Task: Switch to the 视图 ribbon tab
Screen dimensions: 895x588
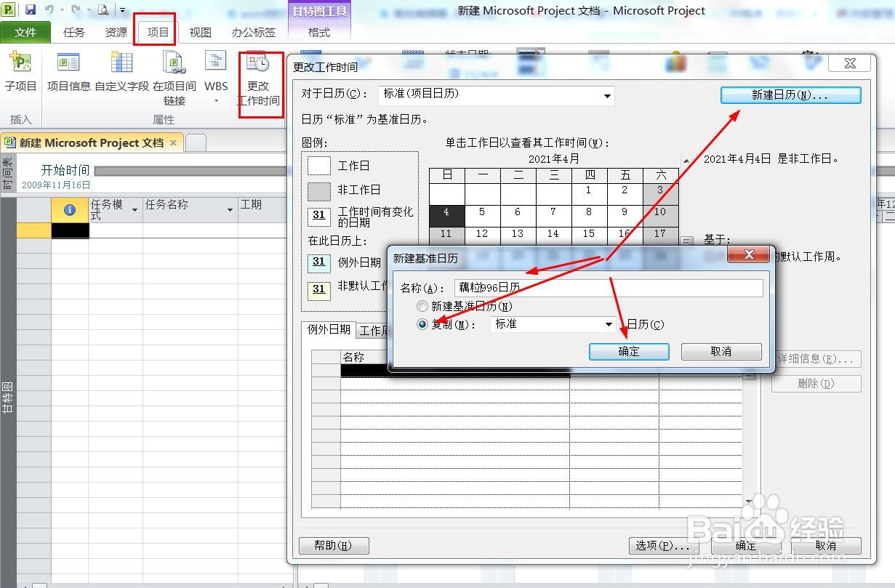Action: [200, 32]
